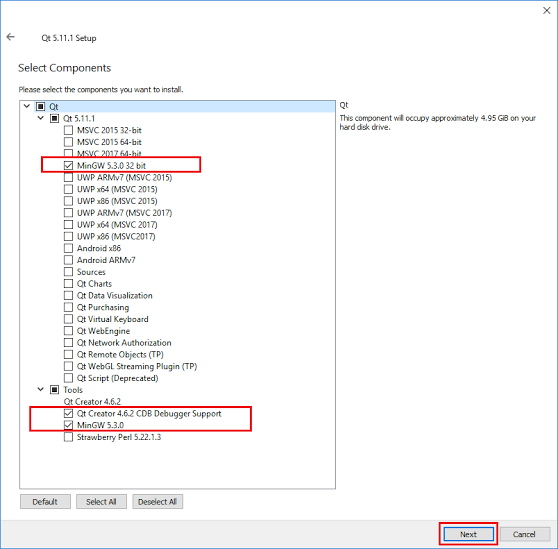Collapse the top-level Qt tree node

[x=27, y=106]
